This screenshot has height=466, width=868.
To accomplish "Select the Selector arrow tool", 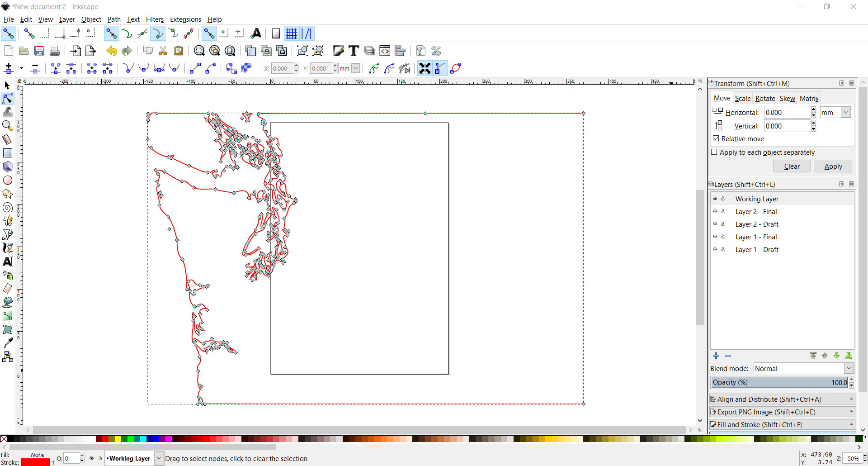I will (7, 85).
